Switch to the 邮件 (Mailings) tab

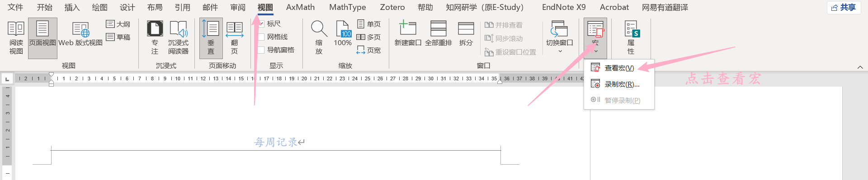(210, 7)
